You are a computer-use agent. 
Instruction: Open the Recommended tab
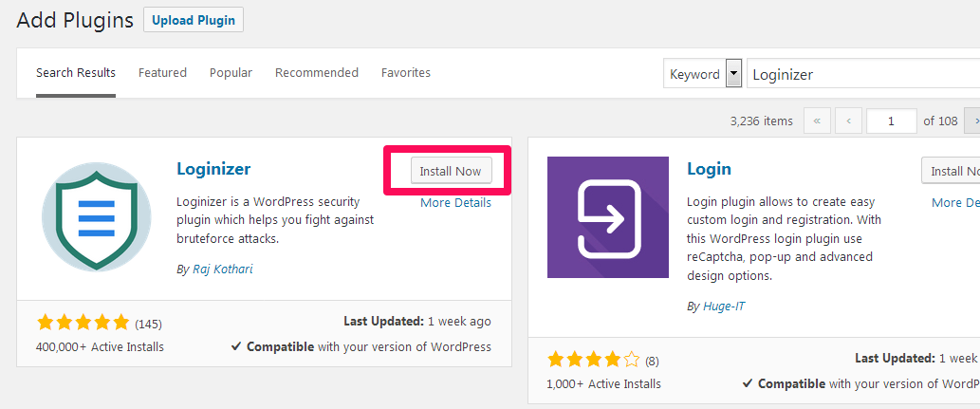pos(317,72)
